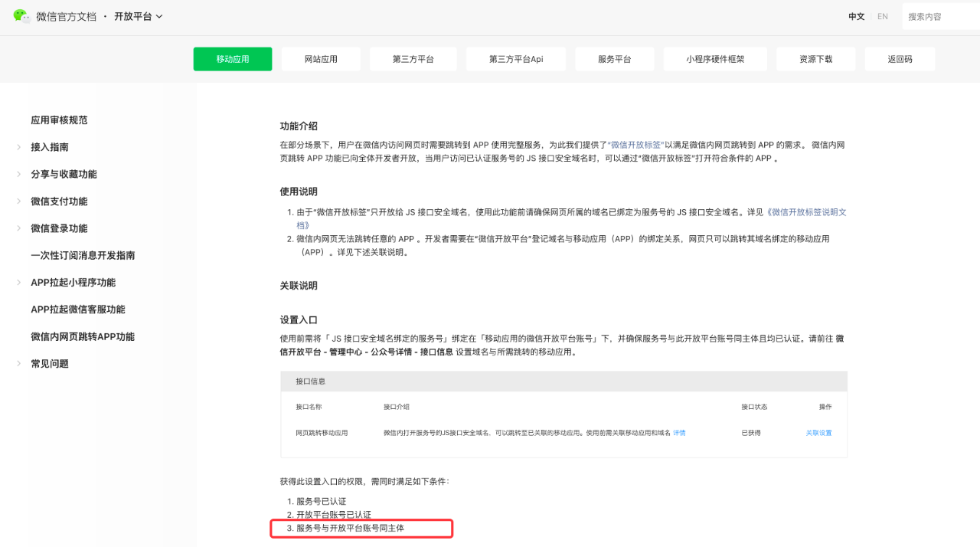This screenshot has height=547, width=980.
Task: Open 微信登录功能 sidebar item
Action: pos(59,228)
